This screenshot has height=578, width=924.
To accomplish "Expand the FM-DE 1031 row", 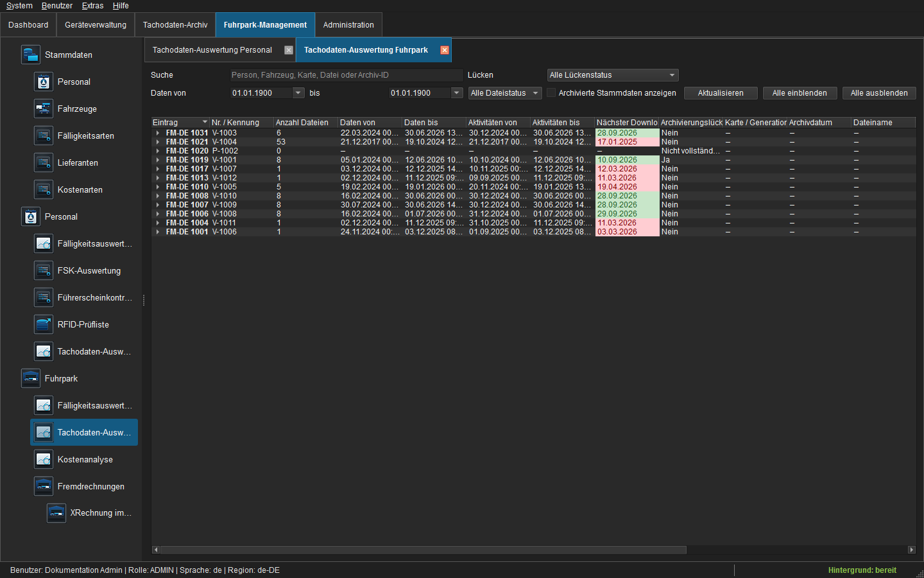I will tap(158, 133).
